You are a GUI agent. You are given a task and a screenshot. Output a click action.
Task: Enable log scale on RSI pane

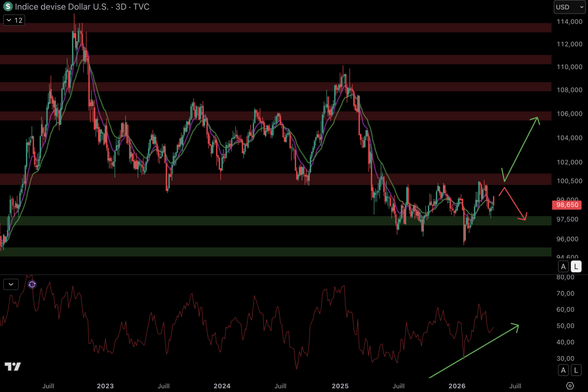click(576, 370)
